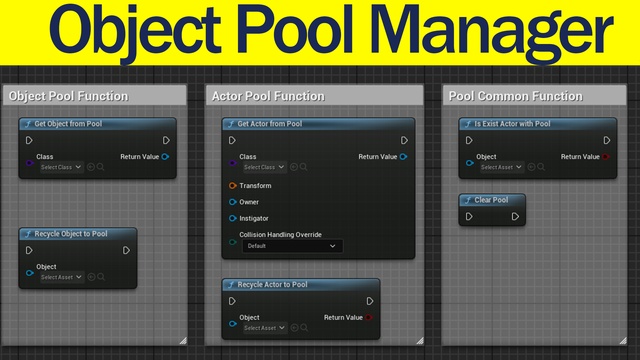Open Select Asset dropdown in Recycle Actor to Pool

pyautogui.click(x=265, y=328)
